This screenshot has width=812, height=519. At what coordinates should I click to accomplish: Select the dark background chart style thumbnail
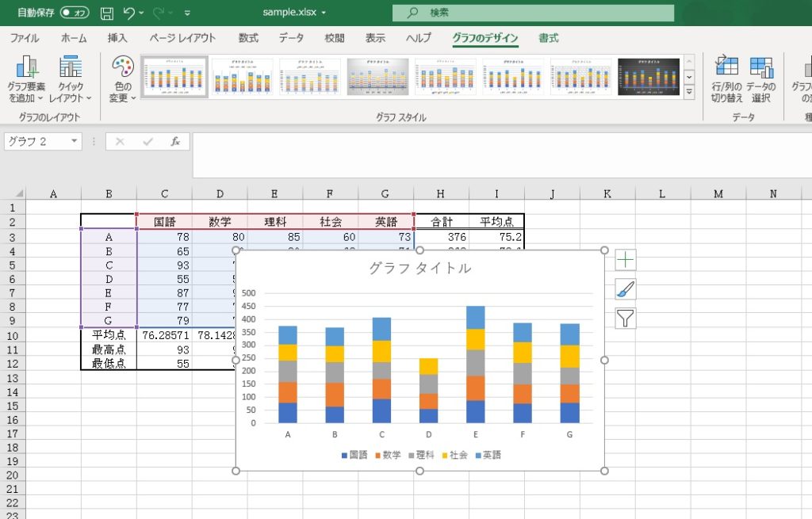(x=649, y=77)
